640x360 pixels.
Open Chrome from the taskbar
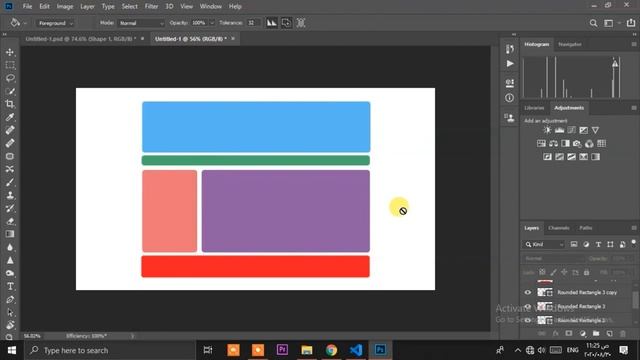click(331, 350)
